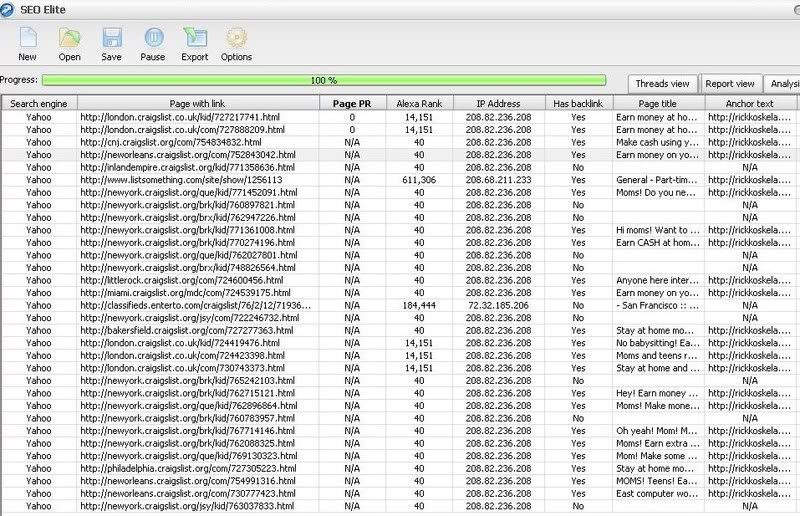Switch to the Report view tab
800x516 pixels.
pos(730,84)
